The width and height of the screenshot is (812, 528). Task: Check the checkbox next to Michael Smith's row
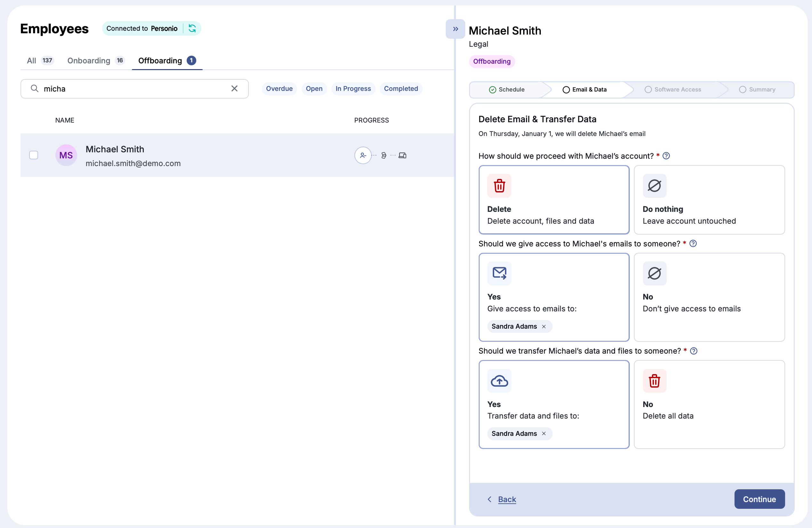pos(34,155)
